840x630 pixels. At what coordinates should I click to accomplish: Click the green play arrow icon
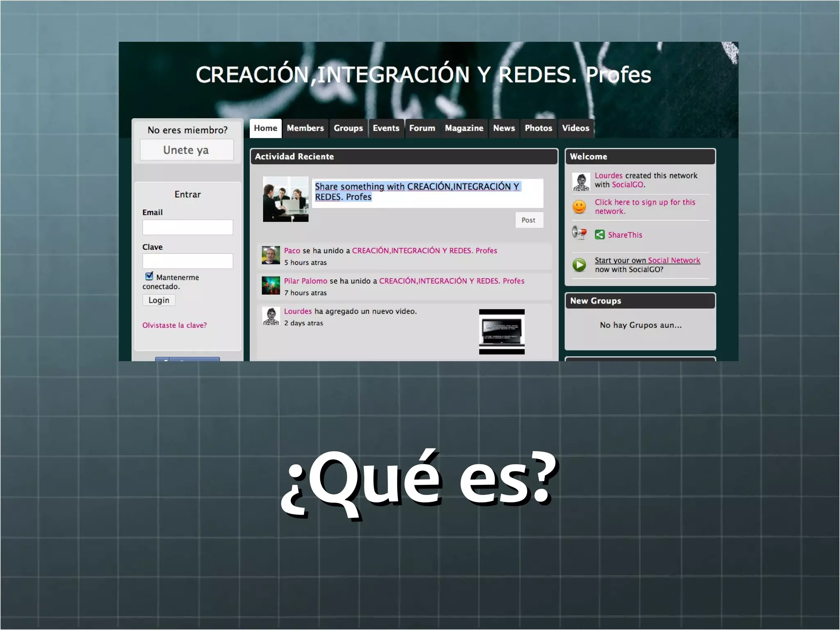click(x=579, y=265)
